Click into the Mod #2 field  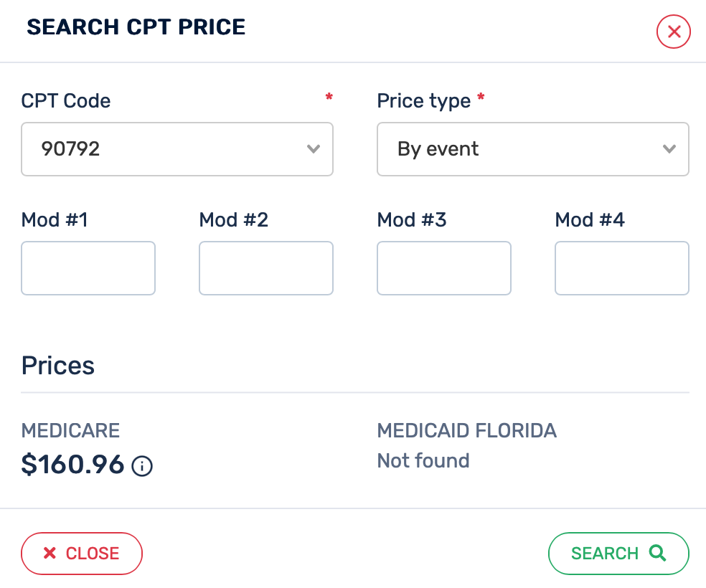tap(266, 268)
